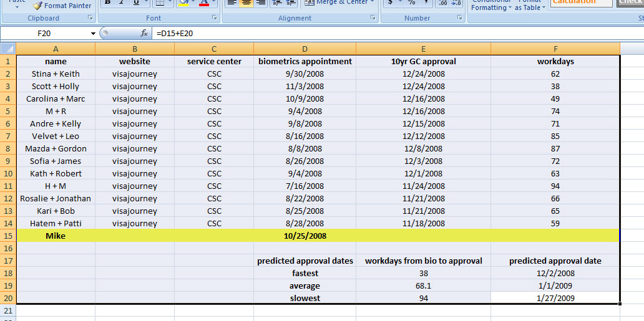This screenshot has height=321, width=644.
Task: Select the active cell showing 1/27/2009
Action: click(x=555, y=298)
